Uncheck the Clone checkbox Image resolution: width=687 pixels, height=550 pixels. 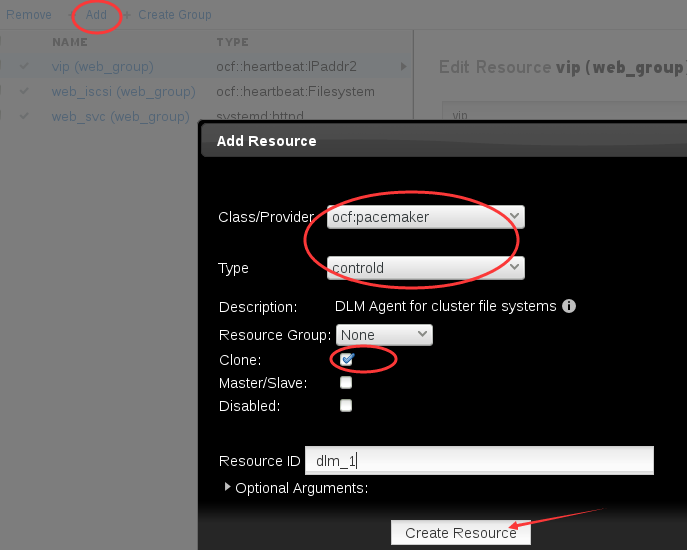coord(346,359)
